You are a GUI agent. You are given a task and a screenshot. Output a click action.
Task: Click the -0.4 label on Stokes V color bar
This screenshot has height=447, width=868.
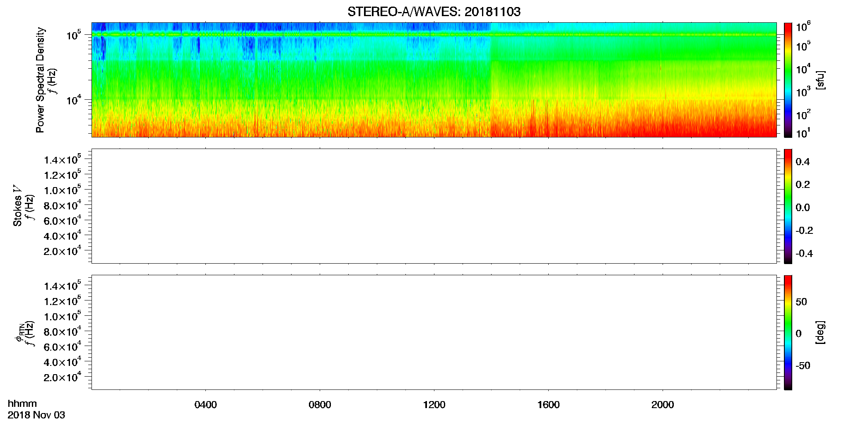tap(804, 253)
